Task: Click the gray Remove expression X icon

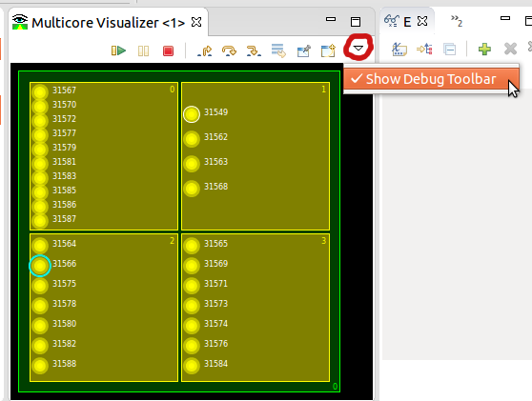Action: click(x=510, y=49)
